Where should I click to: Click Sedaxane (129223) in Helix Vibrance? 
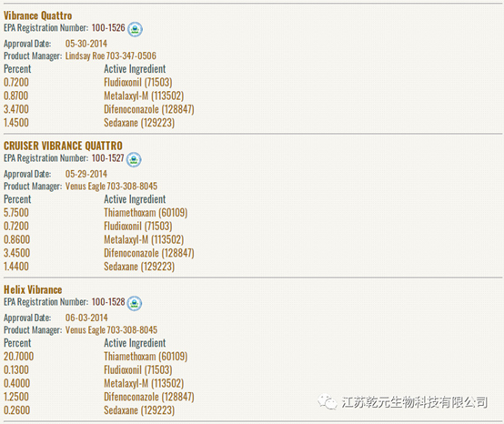[x=139, y=410]
